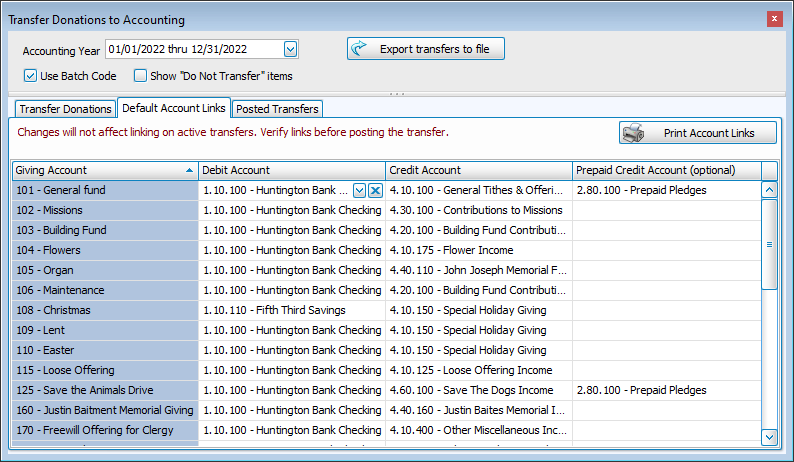
Task: Click the Print Account Links button
Action: (x=698, y=133)
